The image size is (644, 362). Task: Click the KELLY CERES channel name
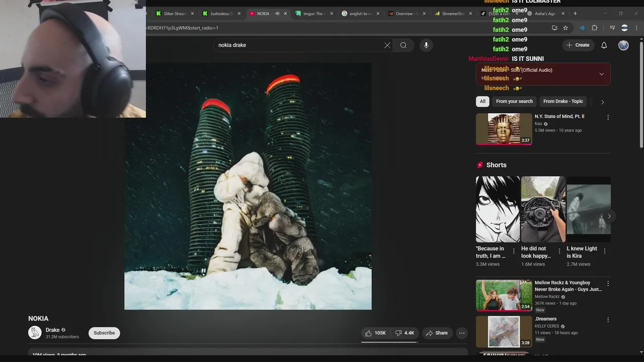click(547, 326)
